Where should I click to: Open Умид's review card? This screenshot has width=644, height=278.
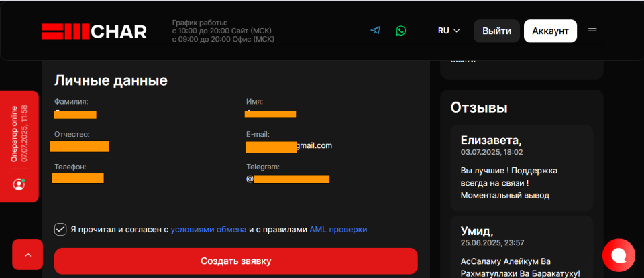(522, 247)
